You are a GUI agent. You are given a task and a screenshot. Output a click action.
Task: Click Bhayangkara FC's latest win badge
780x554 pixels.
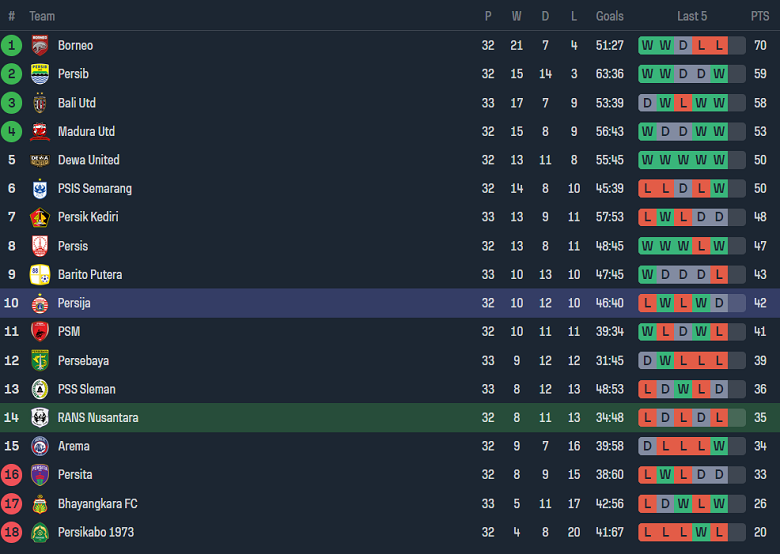pyautogui.click(x=718, y=504)
